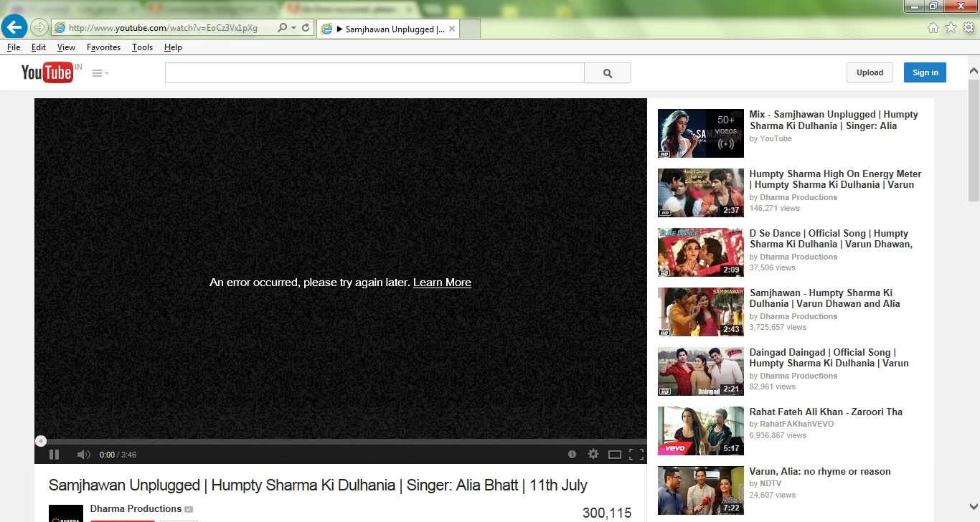
Task: Focus the YouTube search box
Action: 374,73
